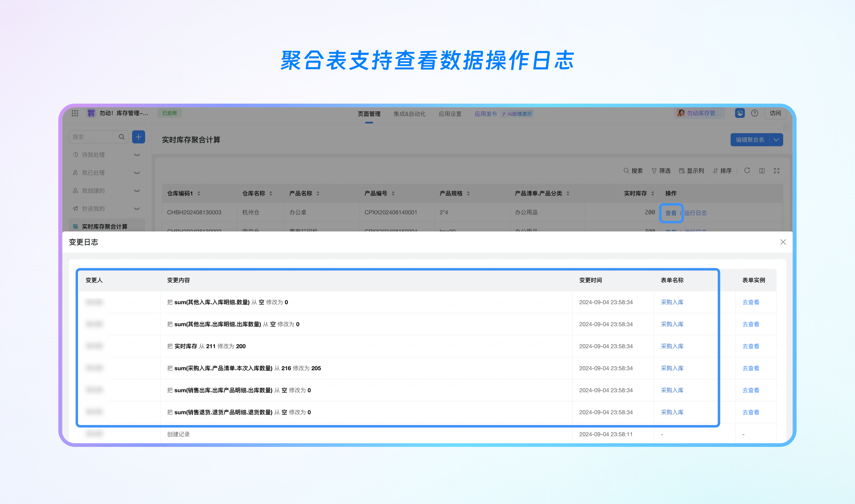The height and width of the screenshot is (504, 855).
Task: Click 查看 link for CHBH202408130003 row
Action: point(671,213)
